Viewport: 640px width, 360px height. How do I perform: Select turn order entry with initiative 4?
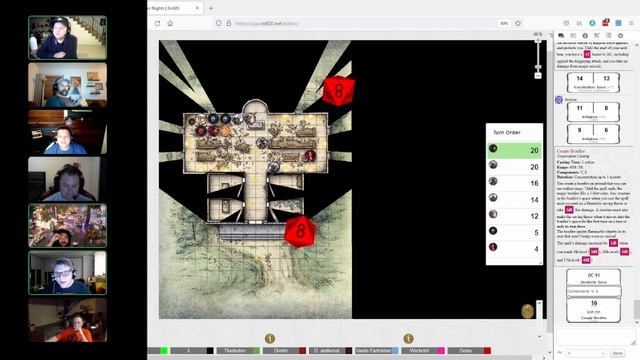tap(514, 249)
